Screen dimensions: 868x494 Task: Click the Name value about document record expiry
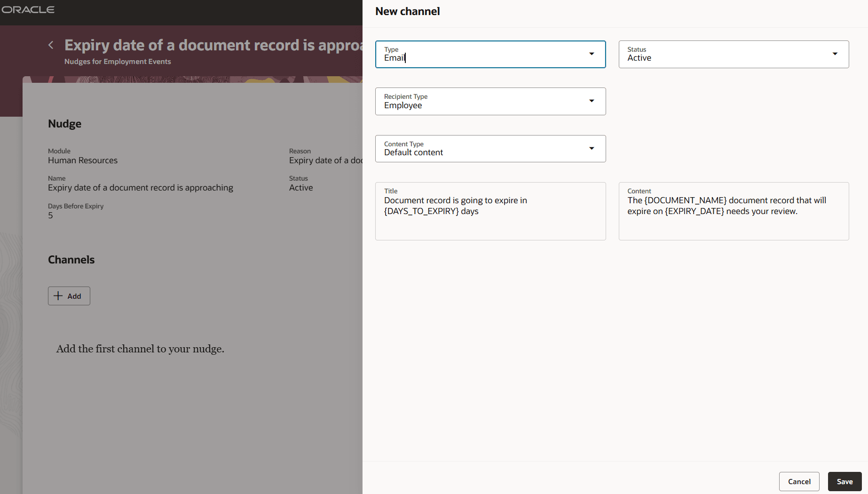pyautogui.click(x=141, y=188)
